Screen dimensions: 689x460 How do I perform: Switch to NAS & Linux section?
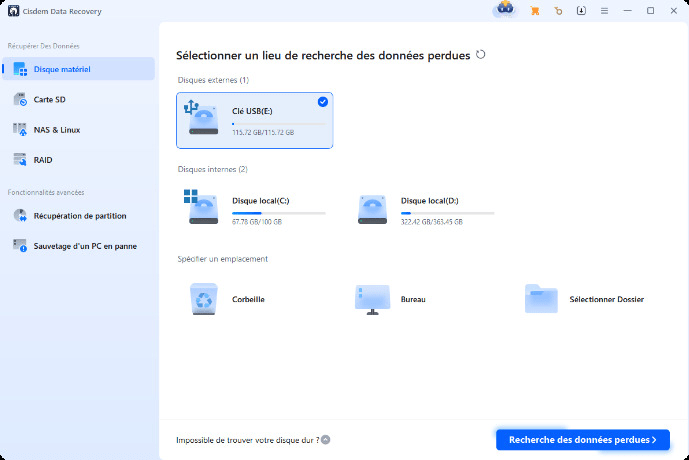pos(55,129)
